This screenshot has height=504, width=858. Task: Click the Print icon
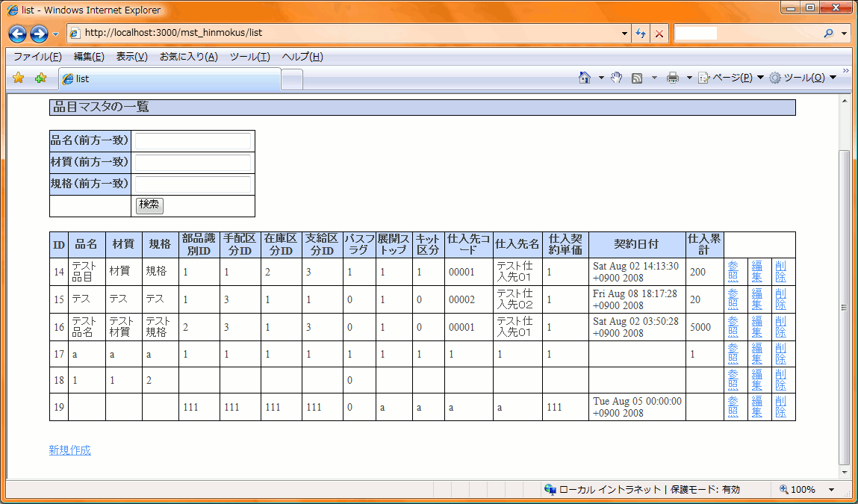tap(673, 78)
